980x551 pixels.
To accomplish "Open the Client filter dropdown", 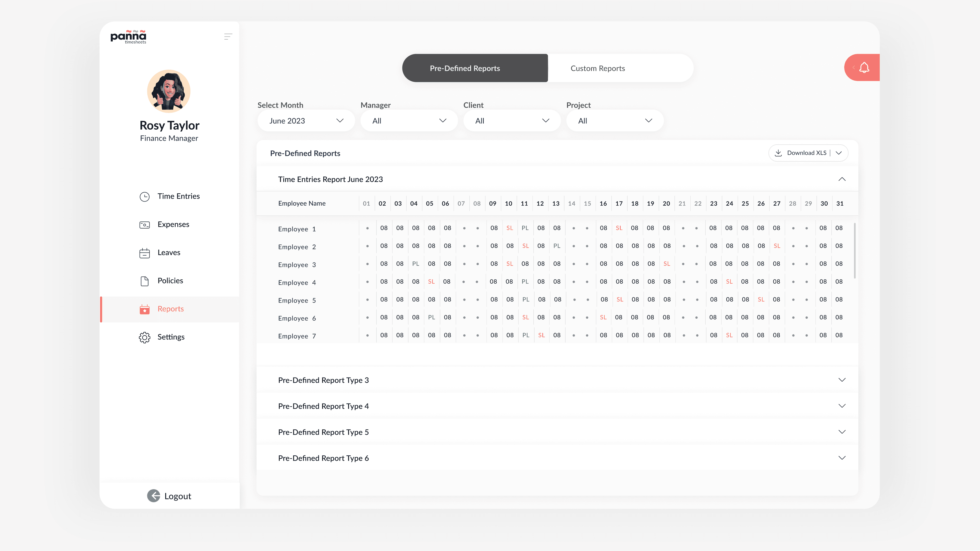I will (x=512, y=121).
